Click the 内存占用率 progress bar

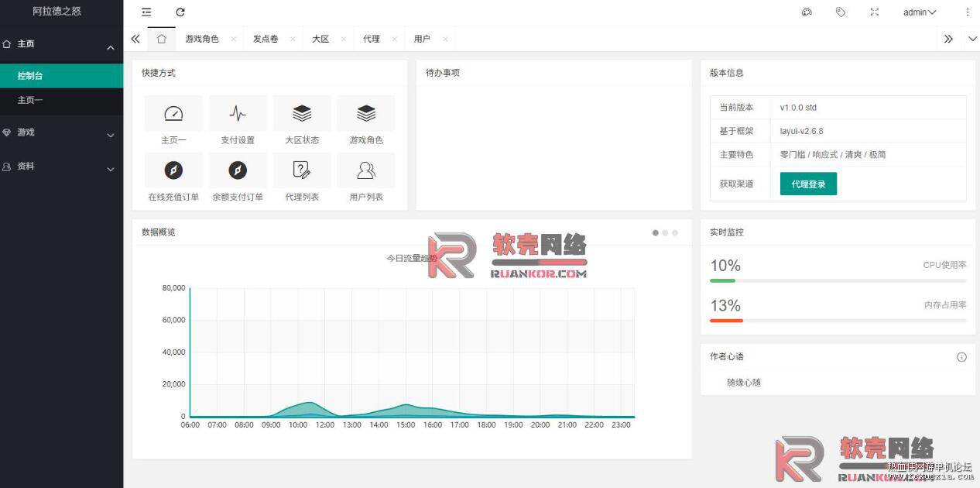pos(838,321)
